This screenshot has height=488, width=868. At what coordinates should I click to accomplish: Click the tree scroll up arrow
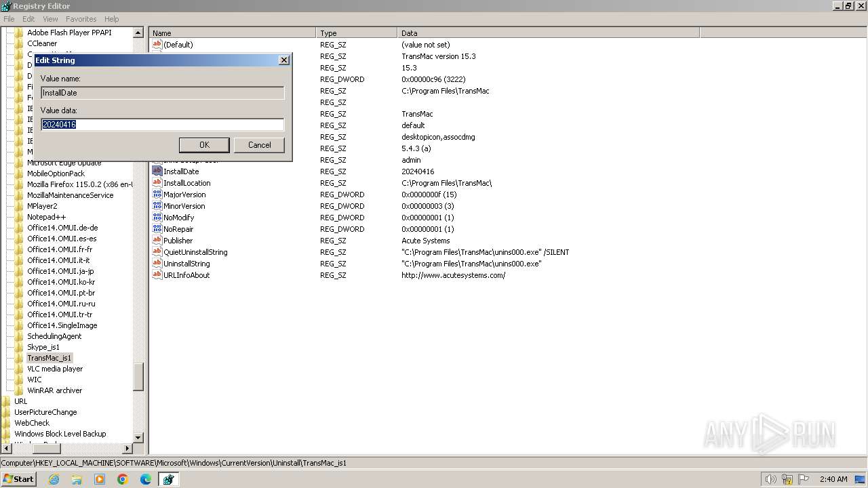point(138,33)
